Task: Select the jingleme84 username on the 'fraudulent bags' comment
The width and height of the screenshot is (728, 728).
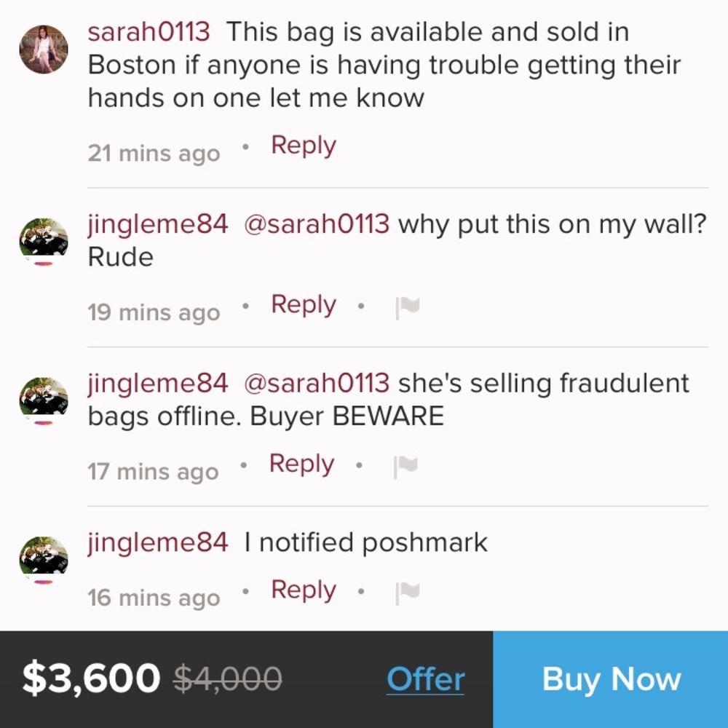Action: coord(158,383)
